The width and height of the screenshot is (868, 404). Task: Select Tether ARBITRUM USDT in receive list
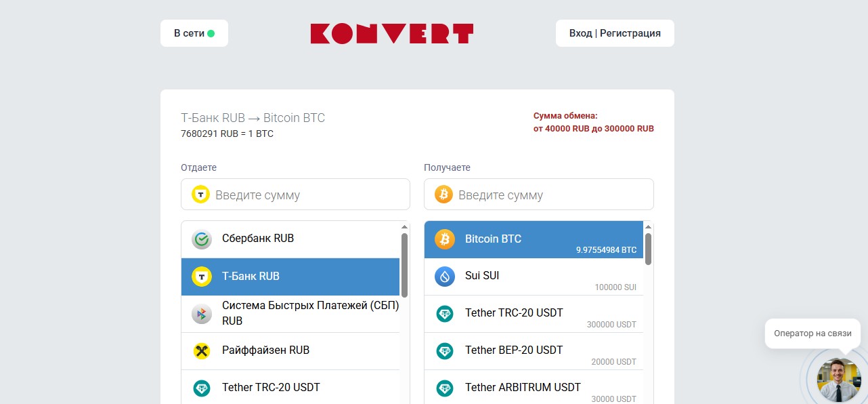point(534,388)
